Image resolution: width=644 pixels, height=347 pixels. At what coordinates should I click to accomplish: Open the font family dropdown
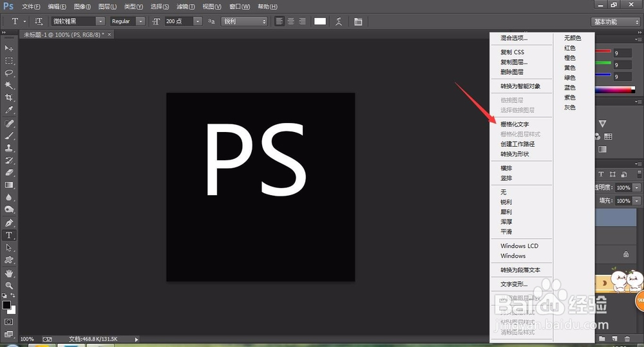[x=100, y=21]
